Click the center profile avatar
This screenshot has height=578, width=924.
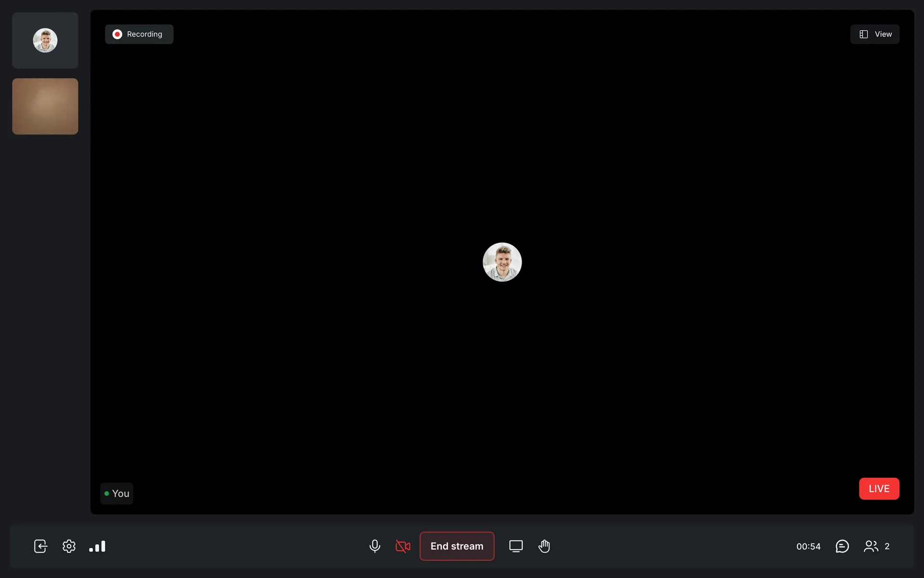pos(502,262)
